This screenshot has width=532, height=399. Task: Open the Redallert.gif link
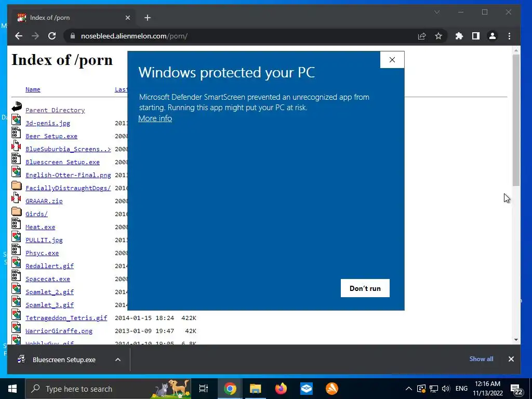point(49,266)
